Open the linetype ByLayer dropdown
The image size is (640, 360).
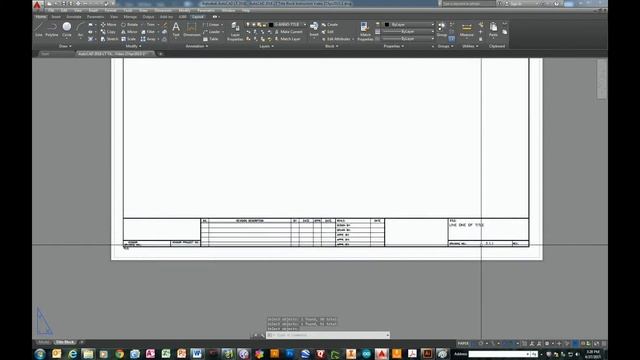click(x=408, y=39)
